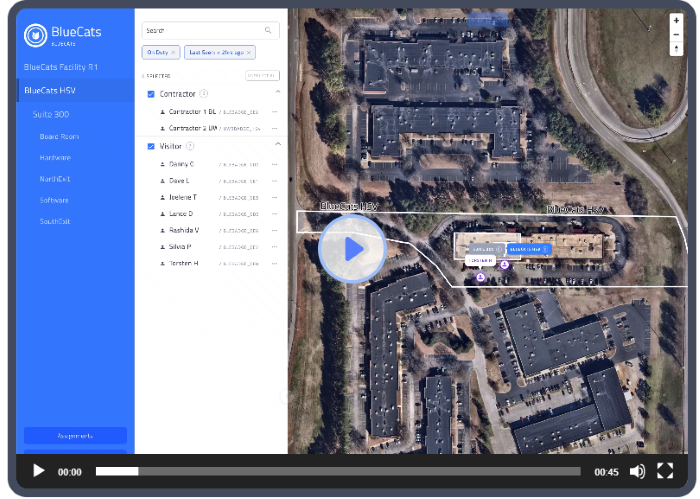700x499 pixels.
Task: Reset map compass orientation
Action: pyautogui.click(x=676, y=49)
